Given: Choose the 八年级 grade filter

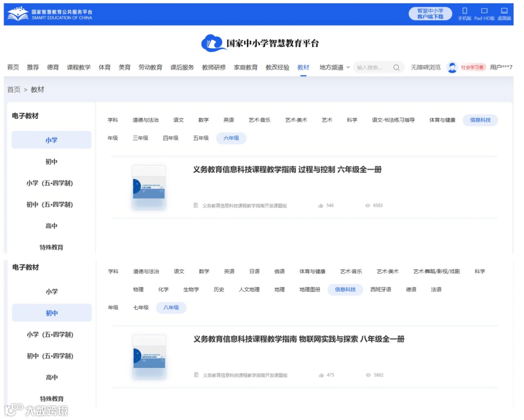Looking at the screenshot, I should 171,307.
